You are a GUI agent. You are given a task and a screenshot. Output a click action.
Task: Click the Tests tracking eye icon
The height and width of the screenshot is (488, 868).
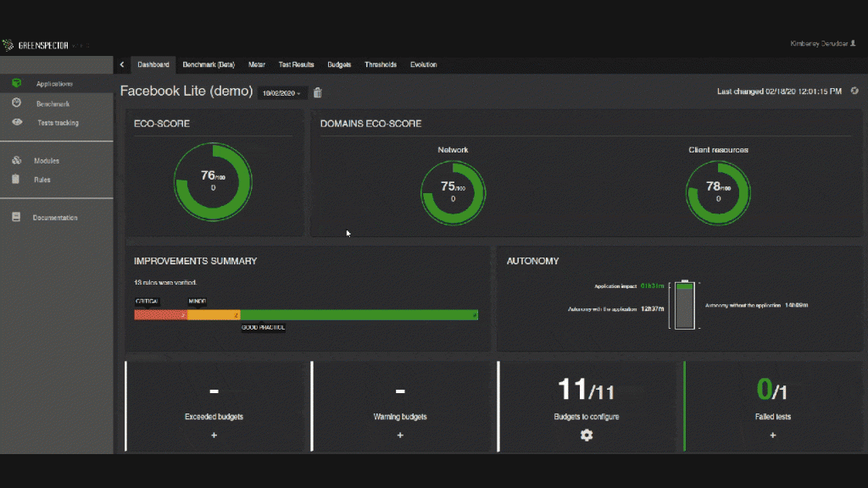[17, 122]
